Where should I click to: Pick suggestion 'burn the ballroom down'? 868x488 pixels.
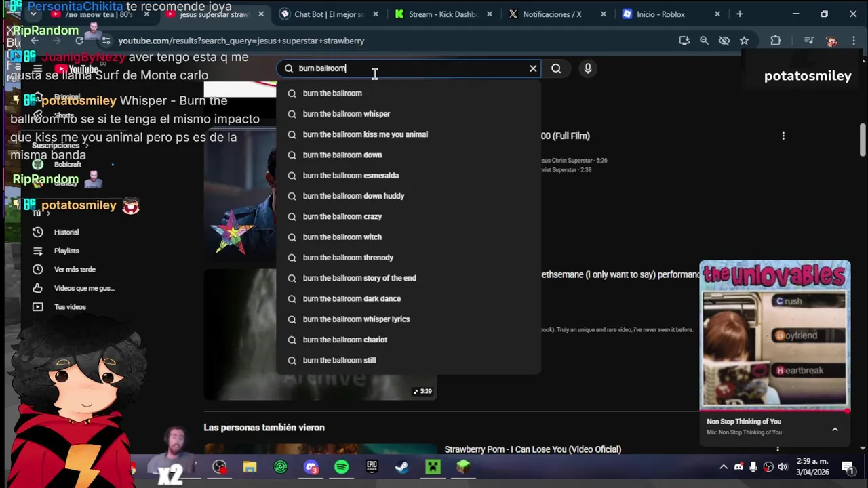coord(408,155)
